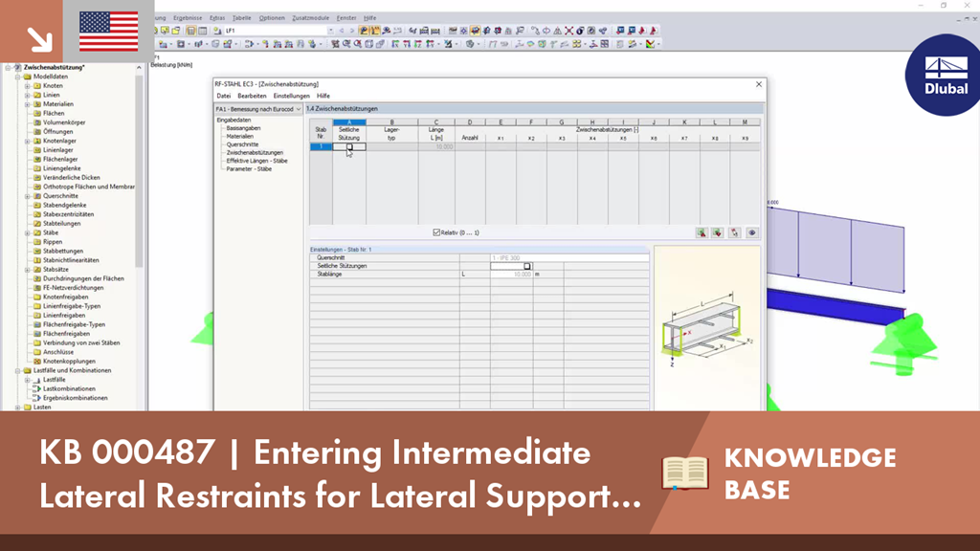This screenshot has width=980, height=551.
Task: Expand the Materialien tree node
Action: tap(28, 104)
